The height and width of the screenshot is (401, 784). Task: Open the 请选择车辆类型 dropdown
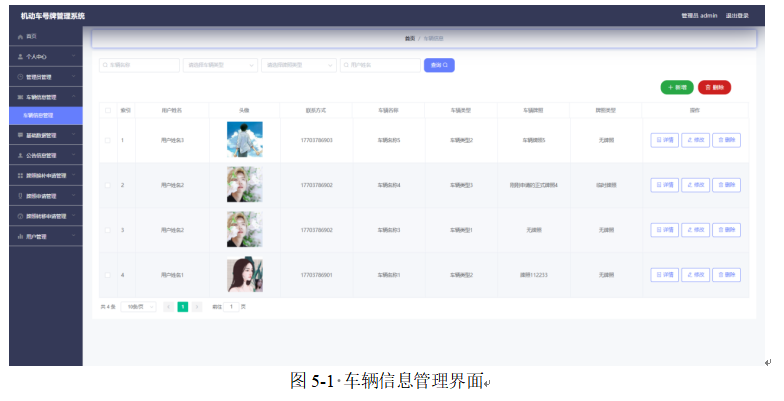click(x=220, y=65)
